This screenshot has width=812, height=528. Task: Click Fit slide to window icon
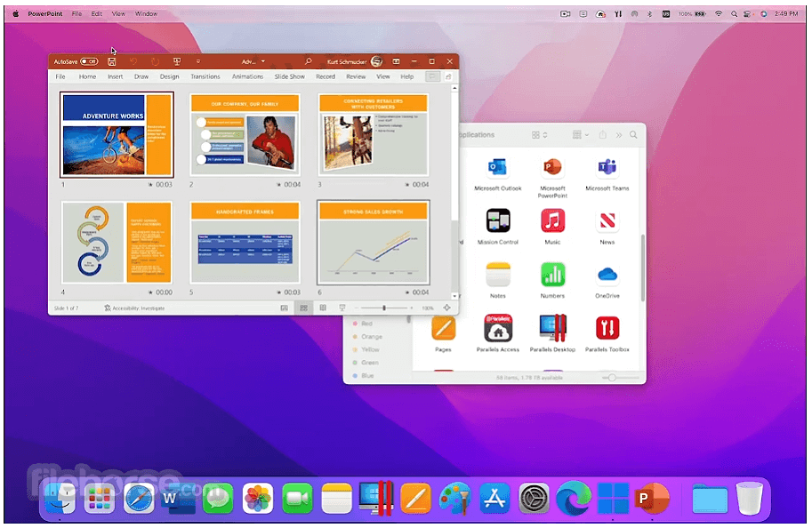tap(446, 308)
